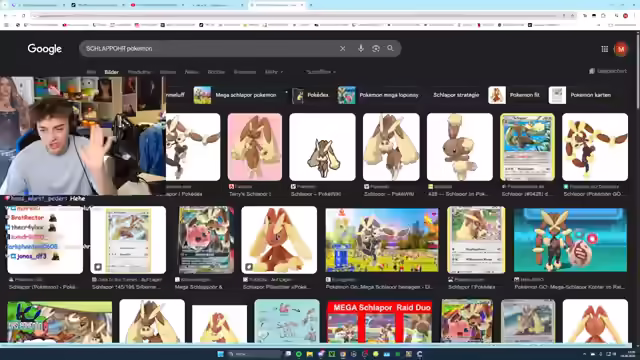The image size is (640, 360).
Task: Open the Windows Start menu
Action: pos(220,354)
